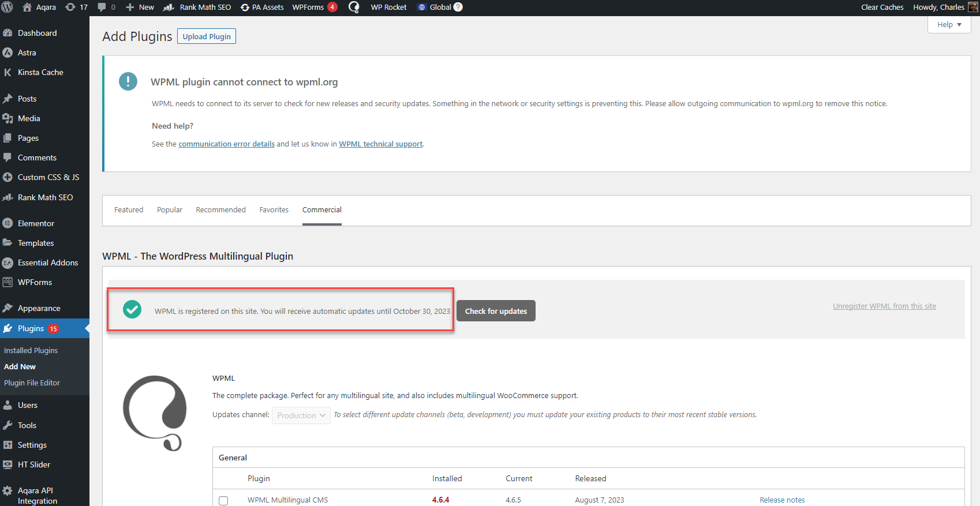Open the Rank Math SEO sidebar menu
The width and height of the screenshot is (980, 506).
pos(44,197)
